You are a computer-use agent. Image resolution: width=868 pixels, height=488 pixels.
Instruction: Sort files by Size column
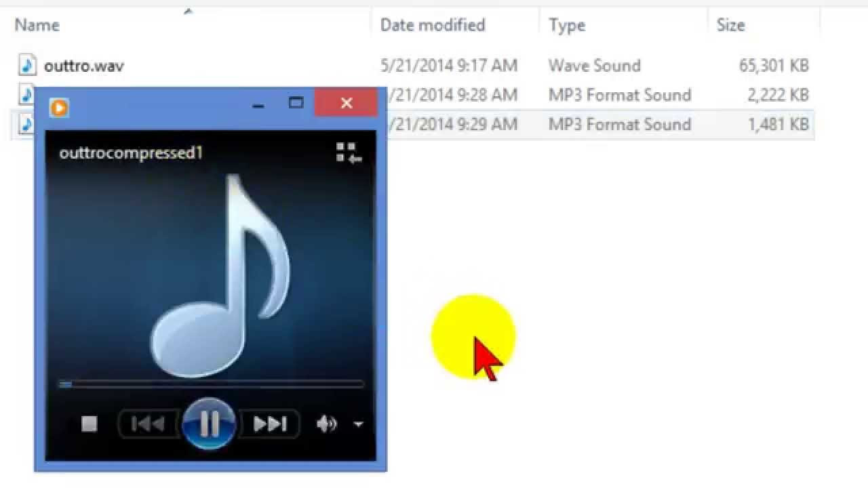pyautogui.click(x=730, y=25)
